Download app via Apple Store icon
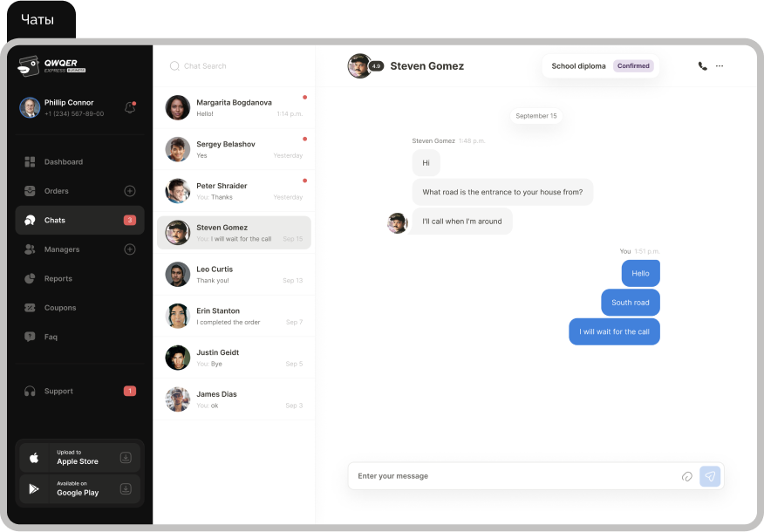Screen dimensions: 764x532 tap(126, 458)
